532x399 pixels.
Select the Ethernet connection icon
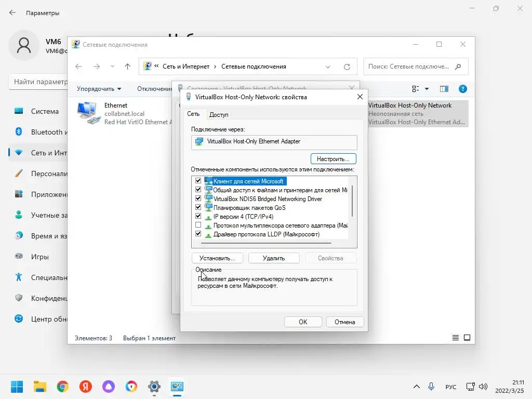pyautogui.click(x=89, y=113)
